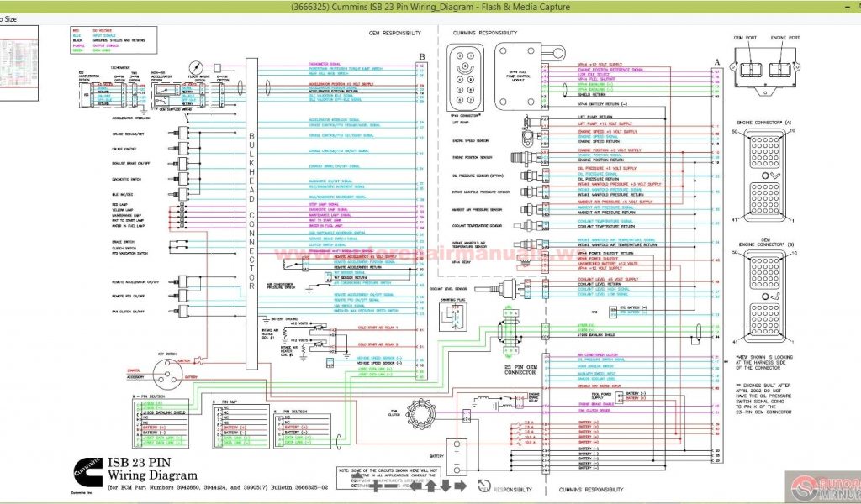Click the wire color legend box
This screenshot has width=861, height=504.
pyautogui.click(x=95, y=39)
